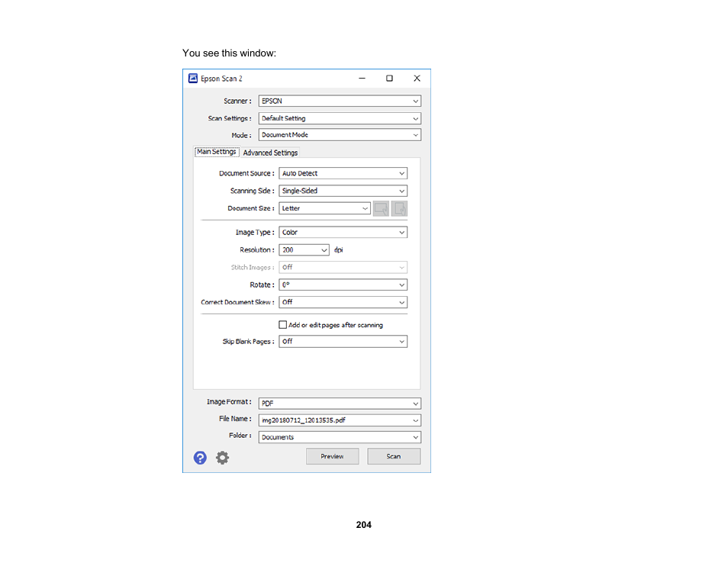This screenshot has height=563, width=728.
Task: Expand the Correct Document Skew dropdown
Action: (x=343, y=302)
